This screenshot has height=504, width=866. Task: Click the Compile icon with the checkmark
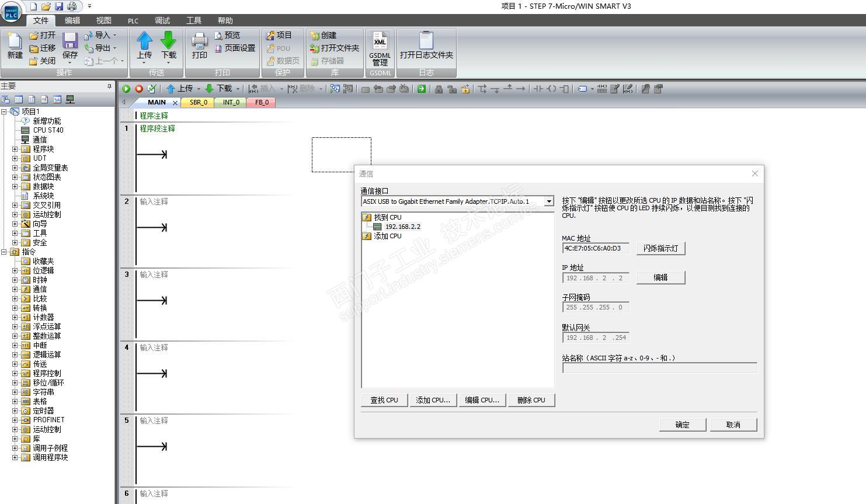(x=152, y=89)
